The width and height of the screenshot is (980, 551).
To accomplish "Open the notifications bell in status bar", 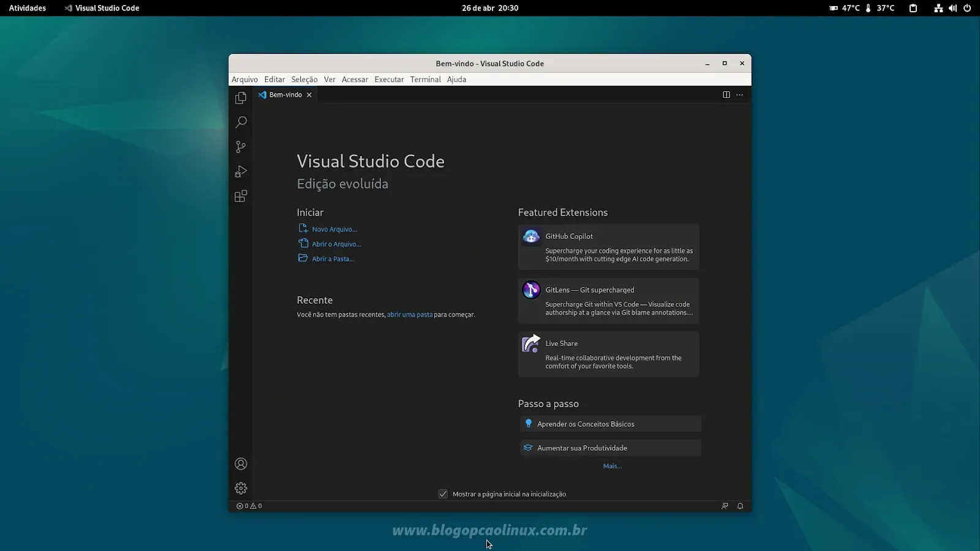I will point(740,506).
